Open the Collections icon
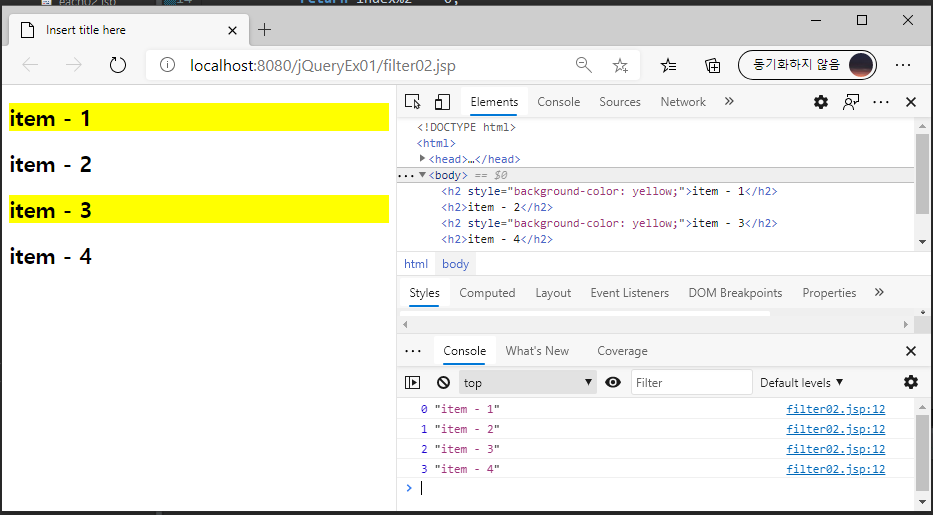 (713, 65)
